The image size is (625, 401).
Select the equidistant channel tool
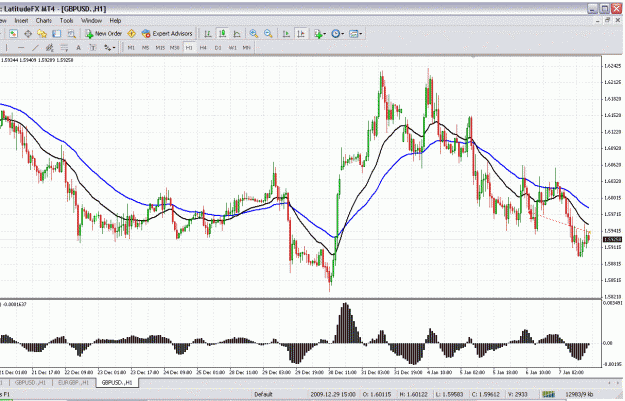pos(49,48)
